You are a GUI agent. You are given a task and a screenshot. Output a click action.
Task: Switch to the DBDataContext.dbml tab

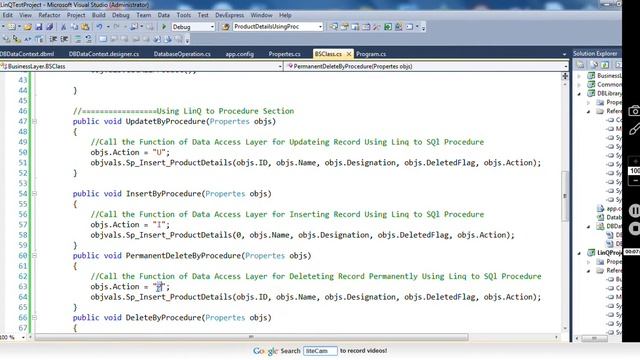[27, 54]
